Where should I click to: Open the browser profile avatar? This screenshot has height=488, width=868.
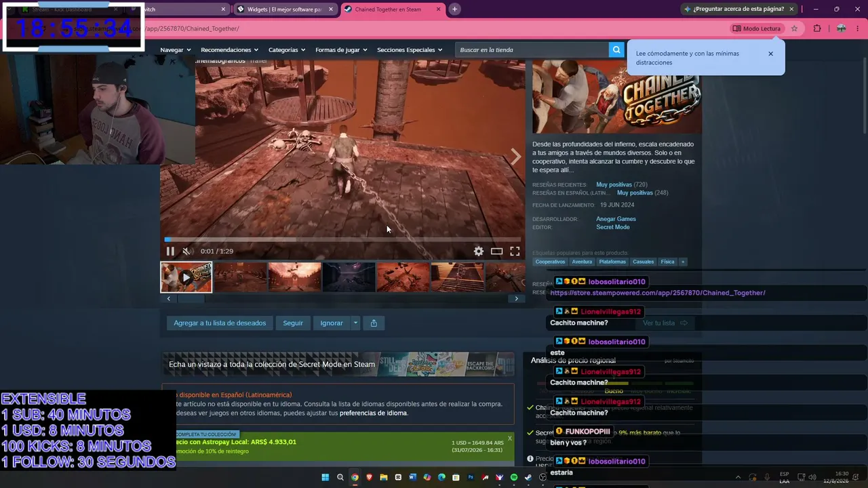(841, 28)
